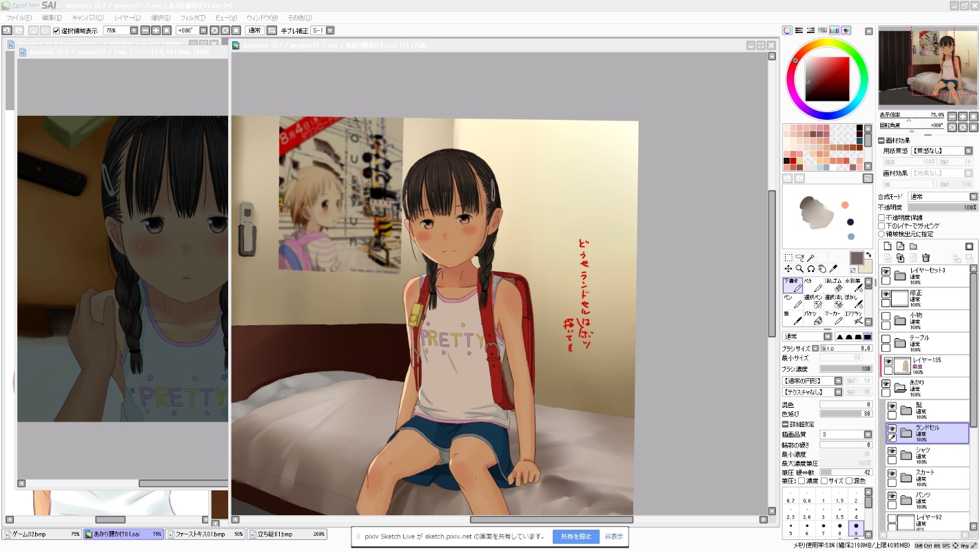
Task: Click the 通常 view mode button
Action: [x=254, y=30]
